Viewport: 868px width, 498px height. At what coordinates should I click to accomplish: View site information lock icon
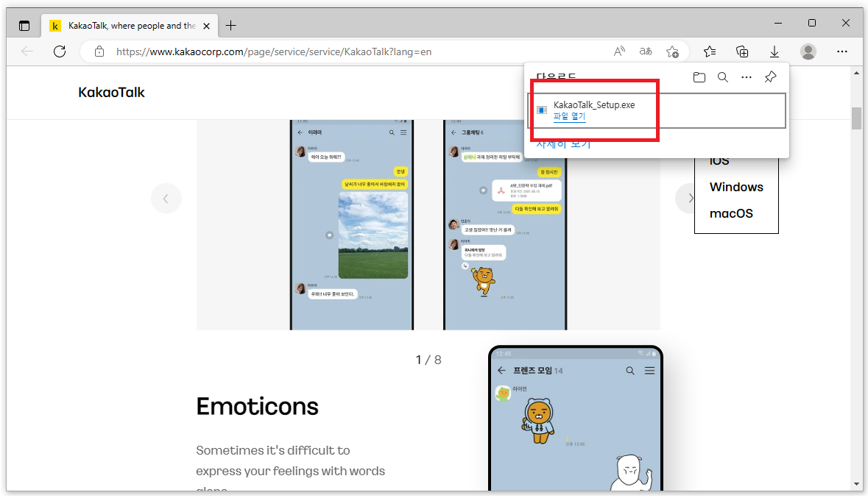tap(99, 51)
